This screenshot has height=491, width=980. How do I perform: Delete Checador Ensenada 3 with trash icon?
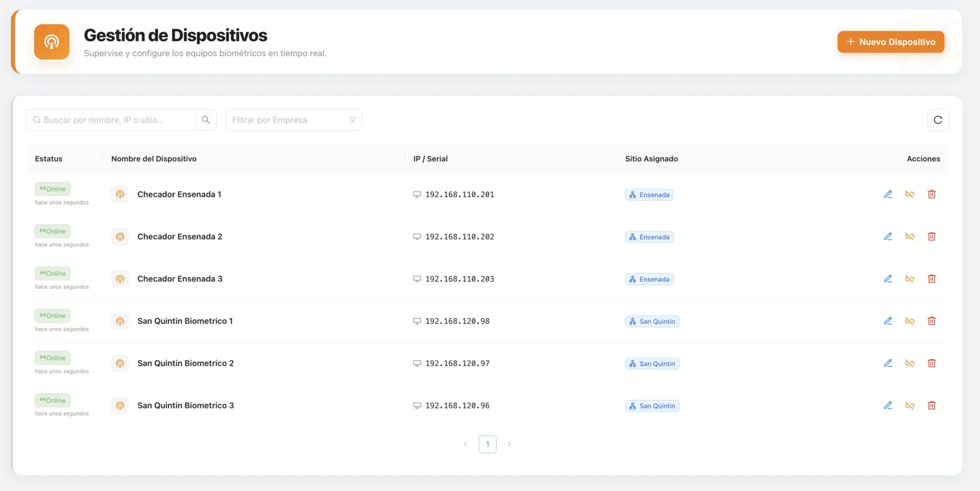932,279
